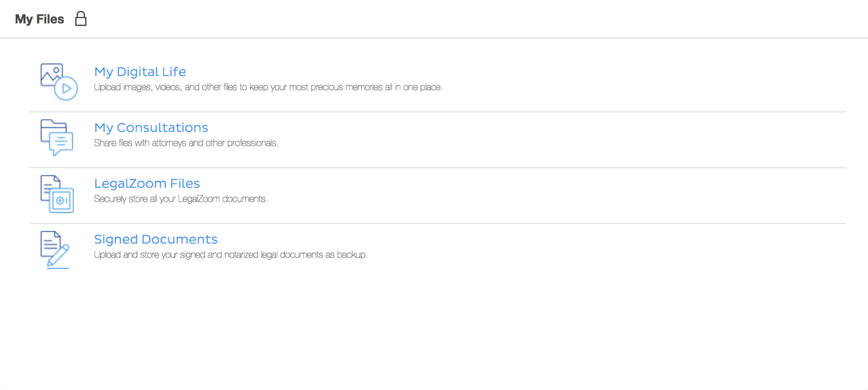Click the folder shape in the Consultations icon
The image size is (868, 390).
pos(48,127)
